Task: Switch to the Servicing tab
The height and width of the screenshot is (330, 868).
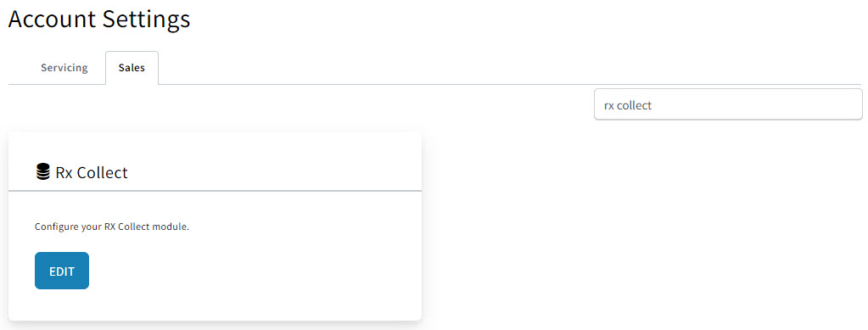Action: [x=64, y=68]
